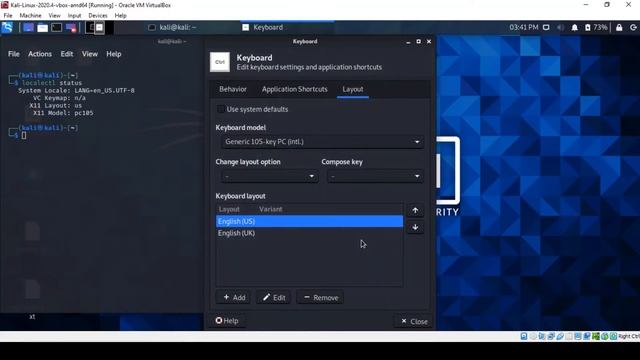Click VirtualBox recording status icon
This screenshot has width=640, height=360.
coord(587,336)
